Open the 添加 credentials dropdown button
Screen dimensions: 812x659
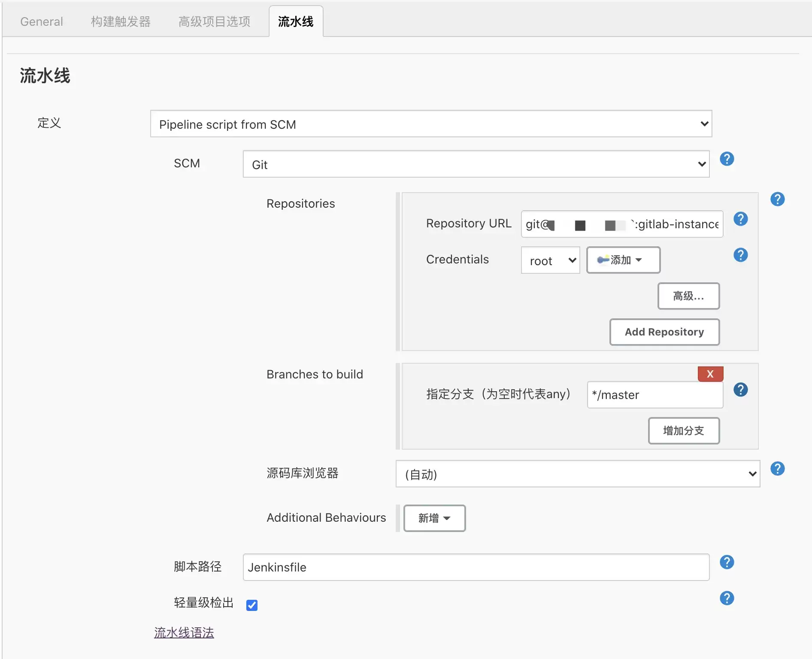[x=623, y=260]
